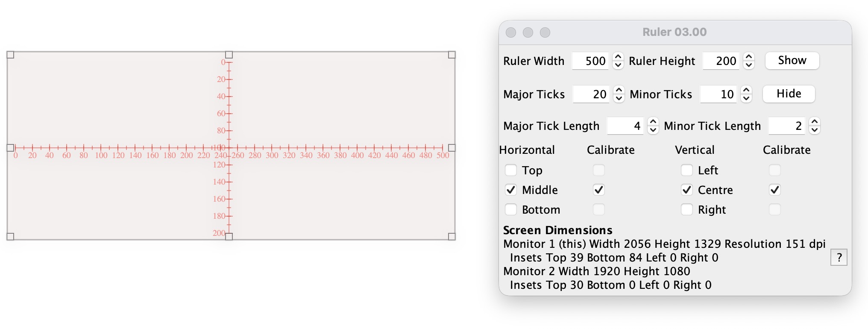Decrease Minor Tick Length stepper
Viewport: 868px width, 329px height.
815,130
